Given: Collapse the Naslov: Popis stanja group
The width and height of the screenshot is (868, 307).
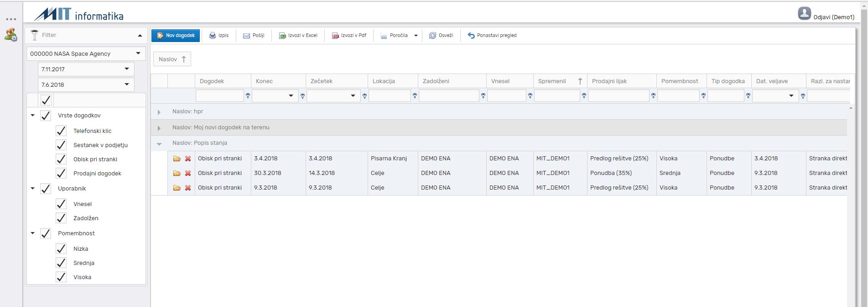Looking at the screenshot, I should pyautogui.click(x=159, y=143).
